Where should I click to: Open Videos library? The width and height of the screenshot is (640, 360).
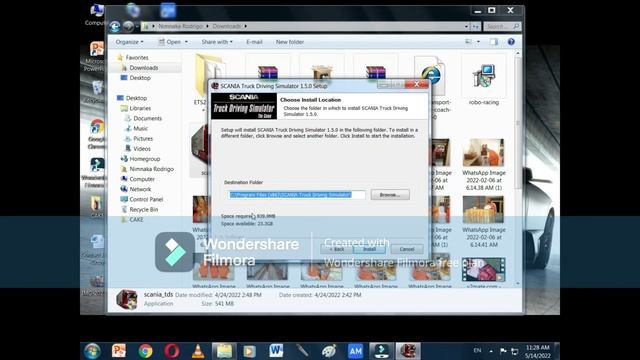pos(142,149)
